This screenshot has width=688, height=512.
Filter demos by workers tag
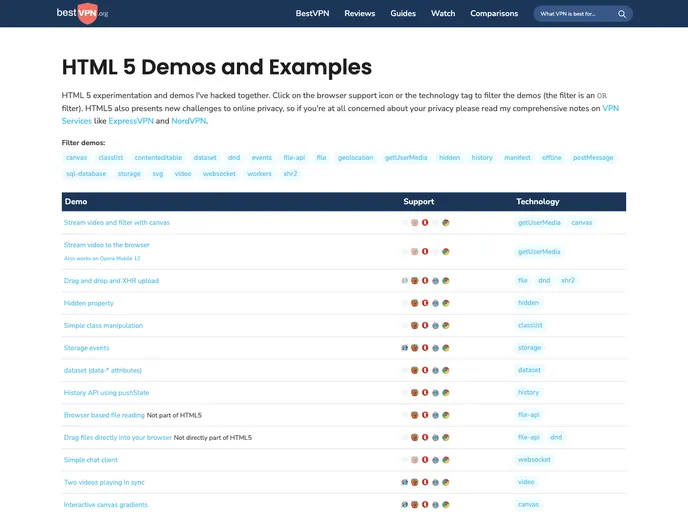pos(259,174)
